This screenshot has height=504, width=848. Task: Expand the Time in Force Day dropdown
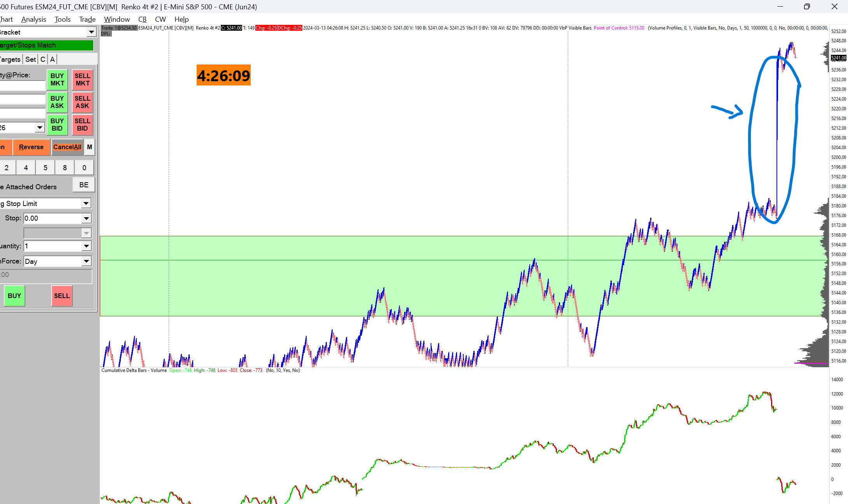click(x=86, y=261)
